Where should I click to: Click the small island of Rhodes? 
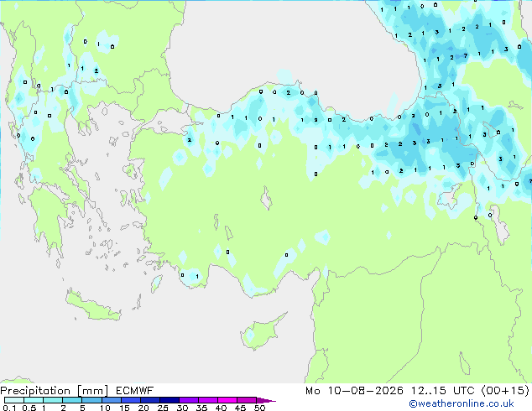click(156, 284)
